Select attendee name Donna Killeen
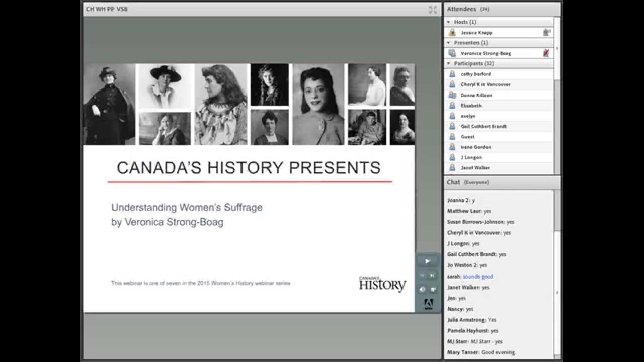 476,95
